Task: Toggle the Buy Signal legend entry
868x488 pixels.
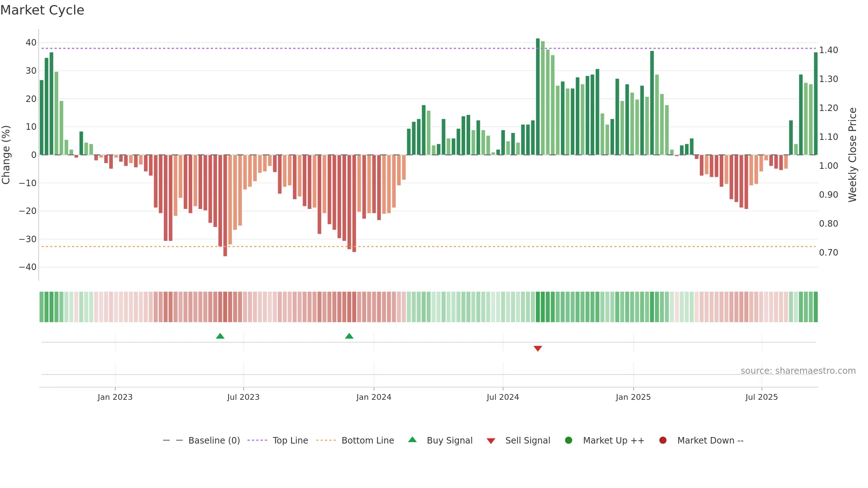Action: [440, 440]
